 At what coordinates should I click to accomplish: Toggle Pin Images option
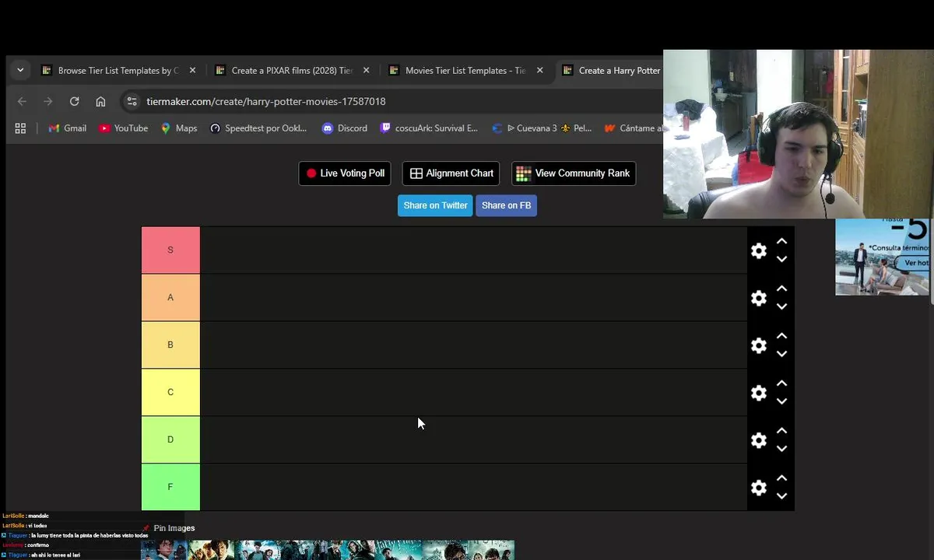tap(169, 528)
